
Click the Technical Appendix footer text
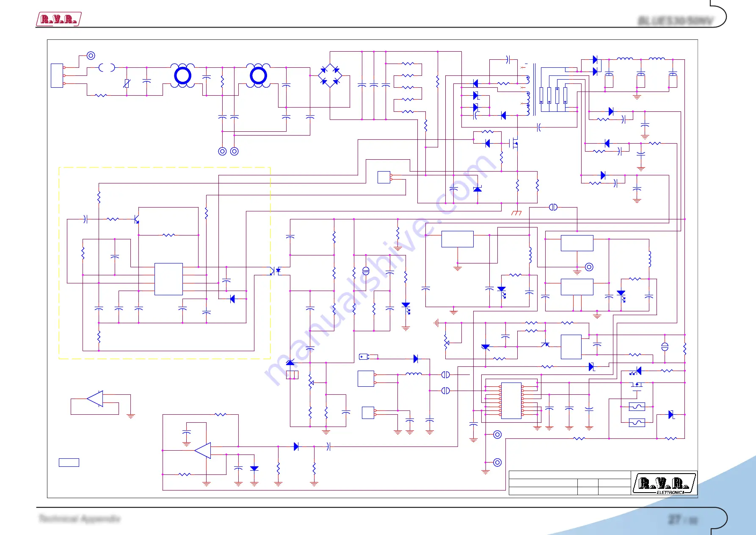click(80, 518)
